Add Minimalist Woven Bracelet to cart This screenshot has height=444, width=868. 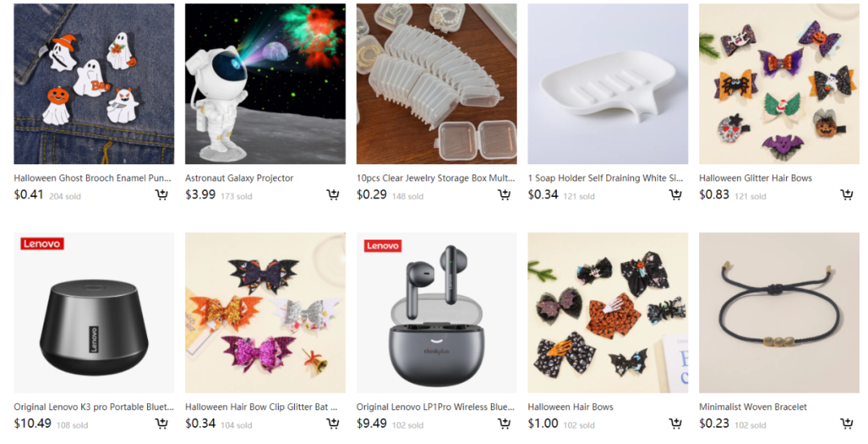coord(847,424)
